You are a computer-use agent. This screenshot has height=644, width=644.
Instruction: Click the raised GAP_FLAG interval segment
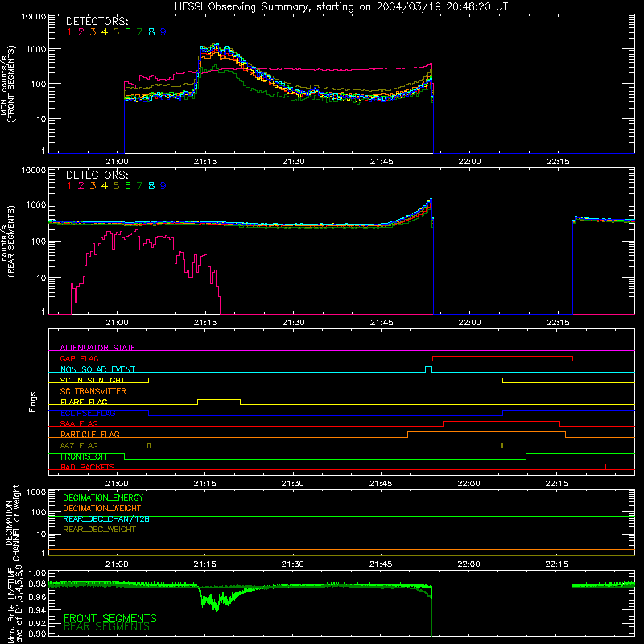pos(502,357)
